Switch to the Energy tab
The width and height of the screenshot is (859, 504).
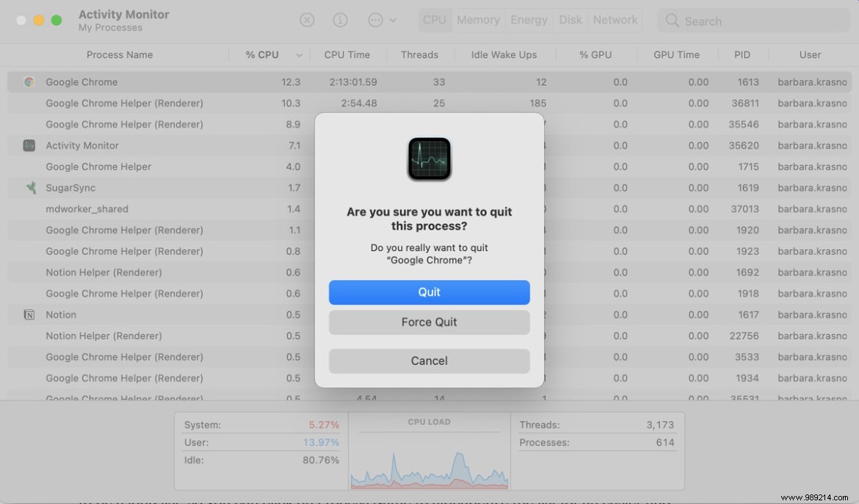(x=529, y=20)
